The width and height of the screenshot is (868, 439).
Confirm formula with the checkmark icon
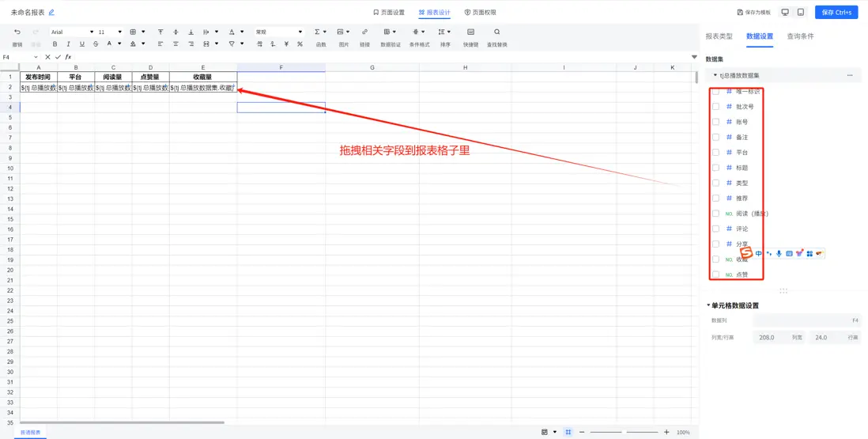[58, 57]
